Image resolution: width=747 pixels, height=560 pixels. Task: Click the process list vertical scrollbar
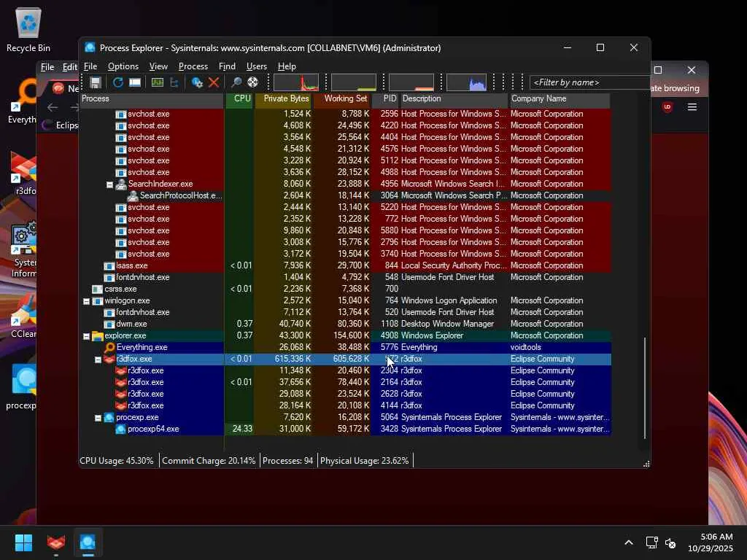(645, 388)
